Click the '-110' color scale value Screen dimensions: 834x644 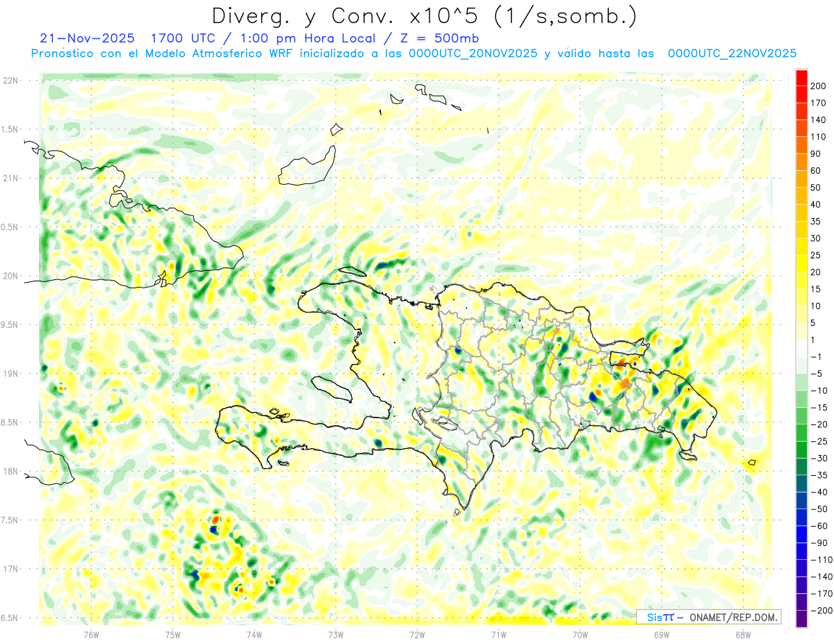click(821, 560)
